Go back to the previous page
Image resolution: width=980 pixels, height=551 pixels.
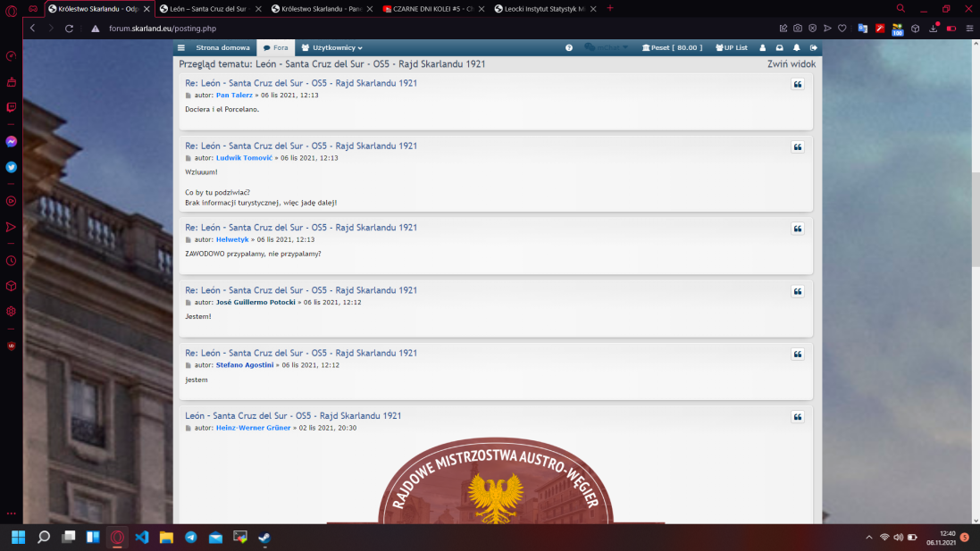click(x=32, y=28)
